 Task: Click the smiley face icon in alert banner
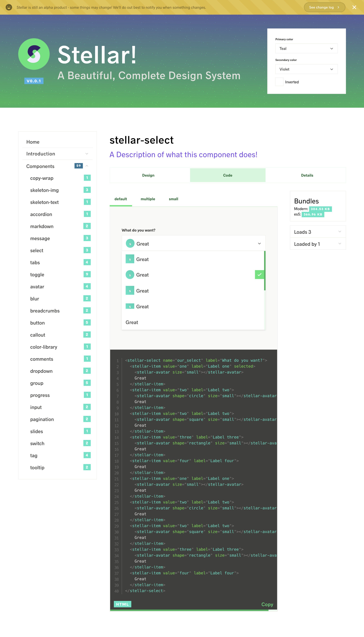pyautogui.click(x=9, y=7)
